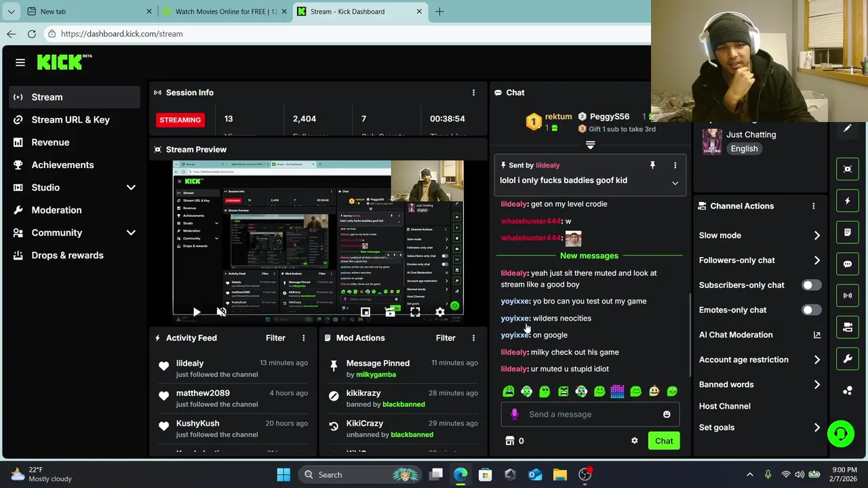Select notes widget icon in right sidebar
Image resolution: width=868 pixels, height=488 pixels.
tap(848, 232)
